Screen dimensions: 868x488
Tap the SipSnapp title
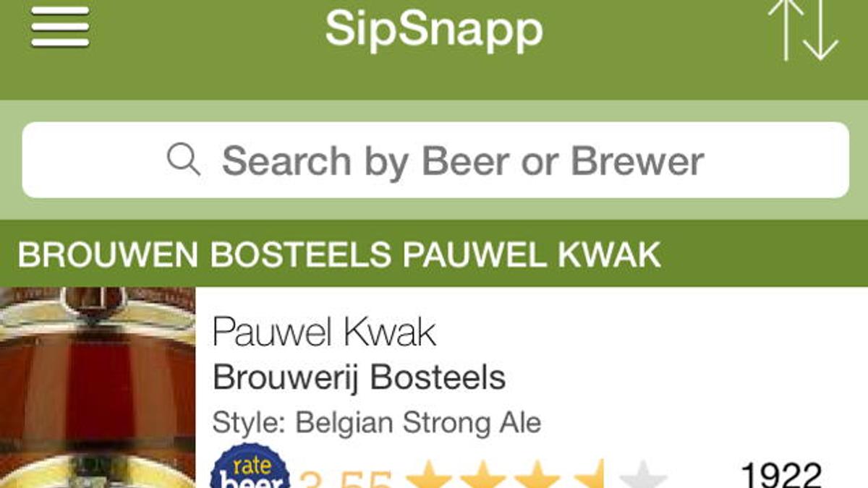pos(434,30)
